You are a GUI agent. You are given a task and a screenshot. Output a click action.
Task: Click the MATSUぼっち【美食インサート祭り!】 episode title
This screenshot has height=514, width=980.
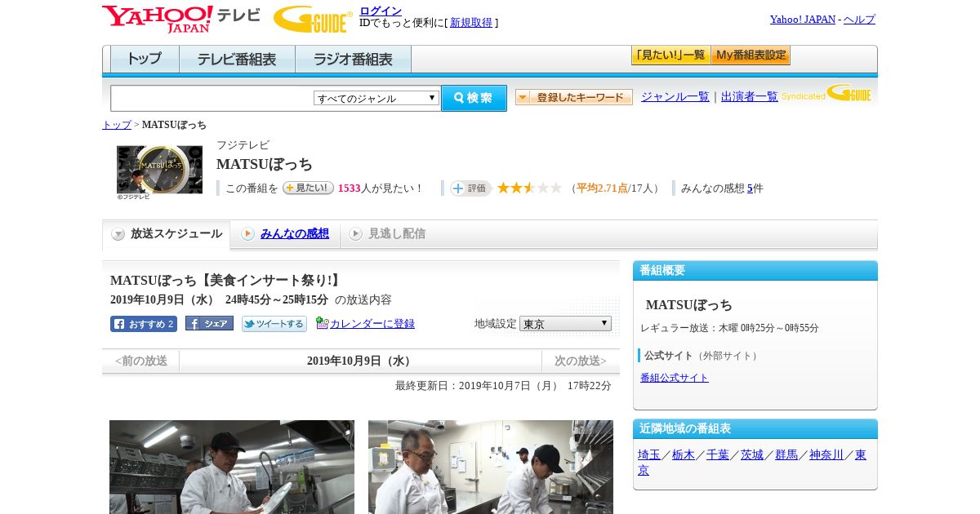coord(225,281)
